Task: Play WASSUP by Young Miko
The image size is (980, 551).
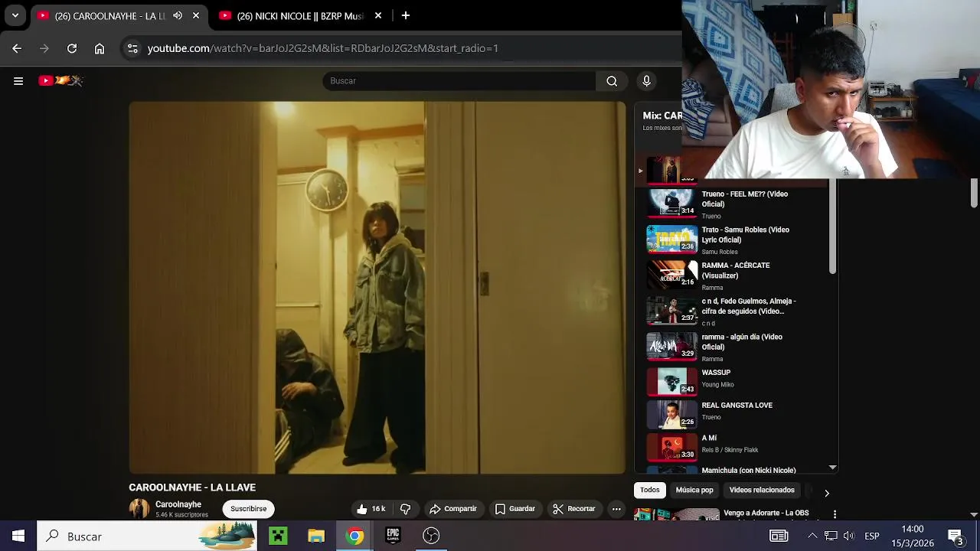Action: click(x=735, y=380)
